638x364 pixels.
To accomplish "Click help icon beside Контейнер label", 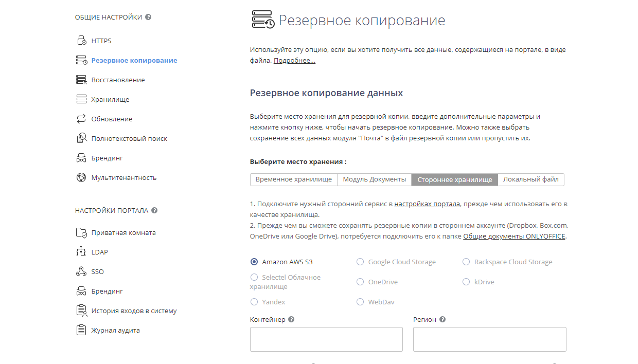I will coord(291,319).
